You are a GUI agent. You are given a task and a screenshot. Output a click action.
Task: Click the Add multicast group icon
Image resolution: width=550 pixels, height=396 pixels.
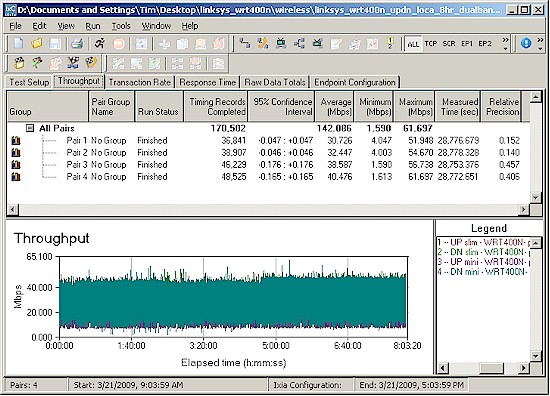coord(299,43)
